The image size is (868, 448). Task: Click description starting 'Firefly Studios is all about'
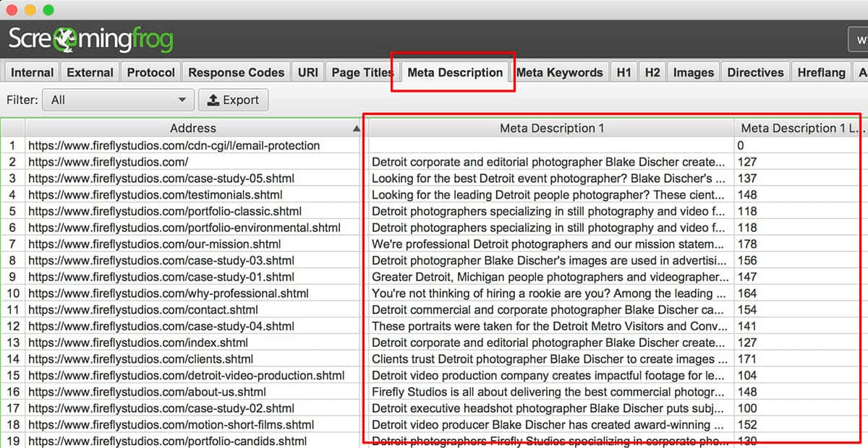(x=548, y=392)
